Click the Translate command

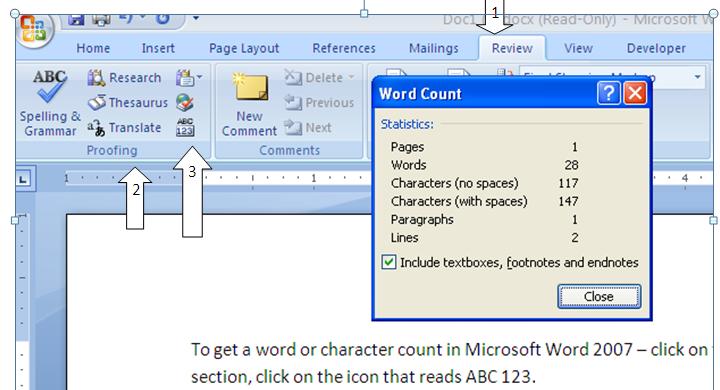click(x=124, y=128)
